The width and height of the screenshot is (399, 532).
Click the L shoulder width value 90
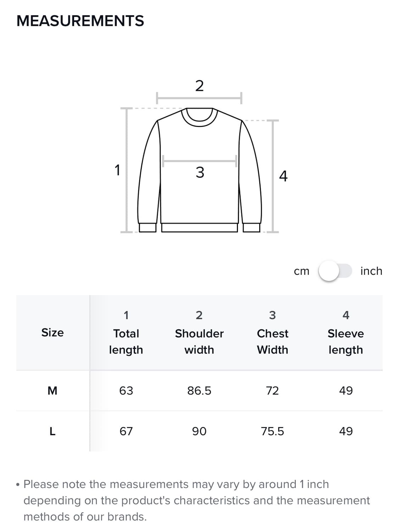coord(199,431)
